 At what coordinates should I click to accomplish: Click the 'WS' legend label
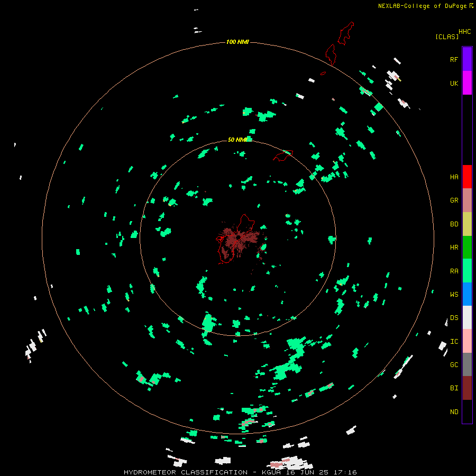[454, 294]
